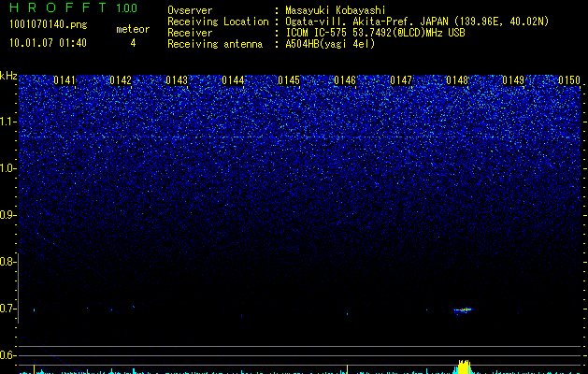Click the 0.8 kHz axis label
The image size is (588, 374).
click(x=7, y=262)
